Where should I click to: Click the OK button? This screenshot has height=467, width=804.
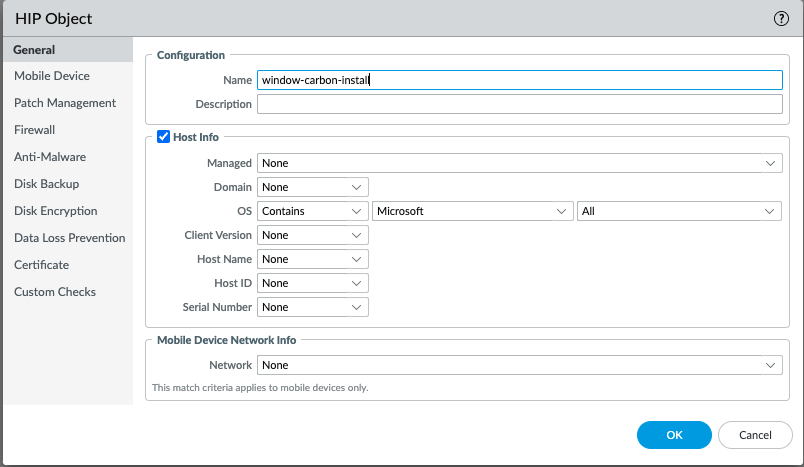coord(674,435)
